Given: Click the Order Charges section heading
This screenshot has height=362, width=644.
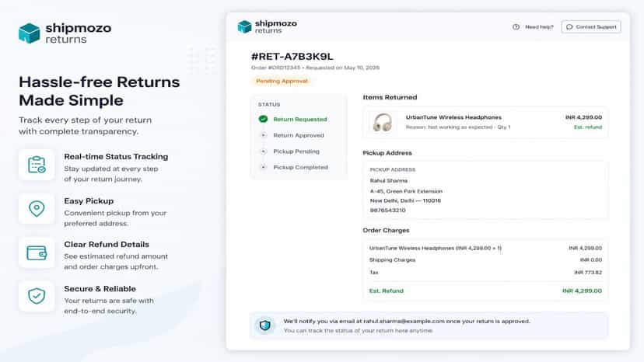Looking at the screenshot, I should (386, 230).
